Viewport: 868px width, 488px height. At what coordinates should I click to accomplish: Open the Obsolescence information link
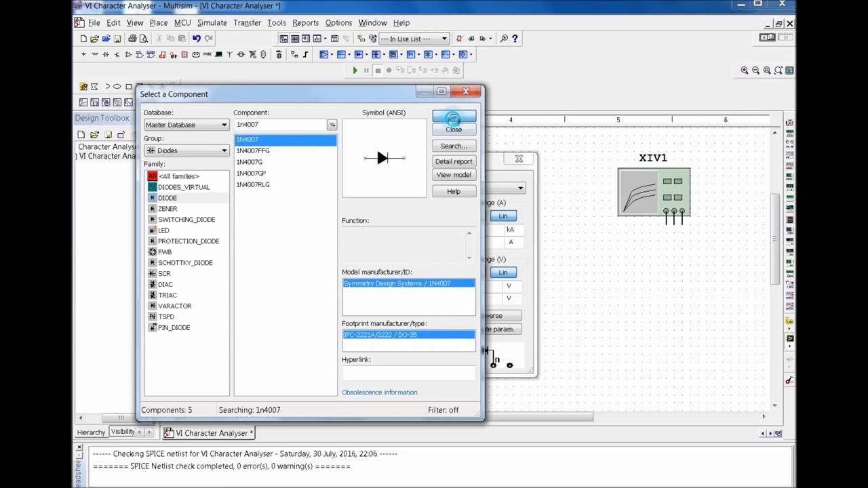[380, 392]
